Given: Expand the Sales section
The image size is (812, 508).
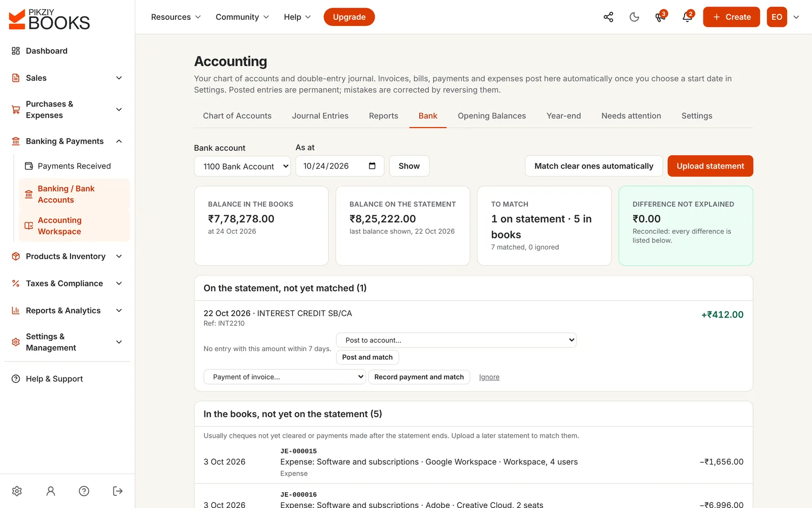Looking at the screenshot, I should (x=67, y=78).
